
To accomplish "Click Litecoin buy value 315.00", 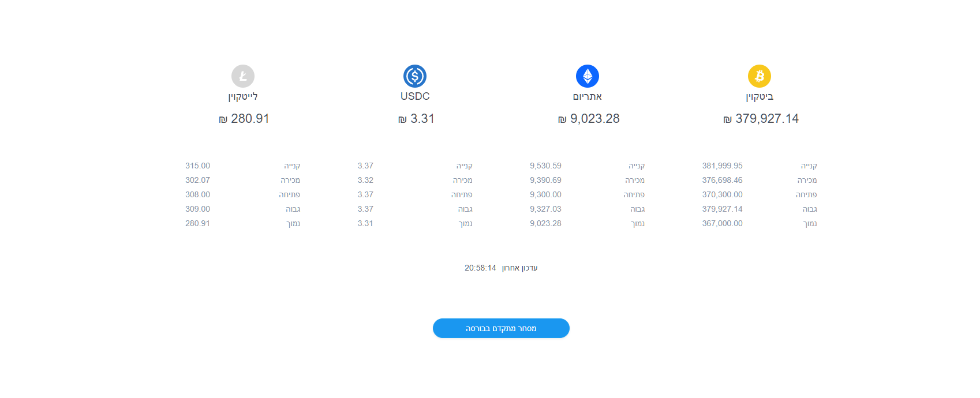I will (197, 166).
